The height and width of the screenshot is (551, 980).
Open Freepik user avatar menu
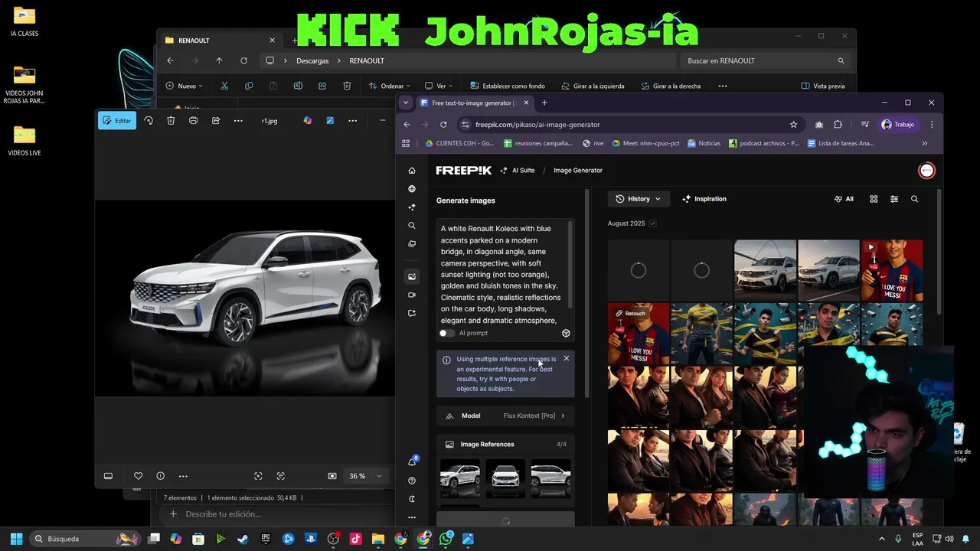pyautogui.click(x=926, y=171)
